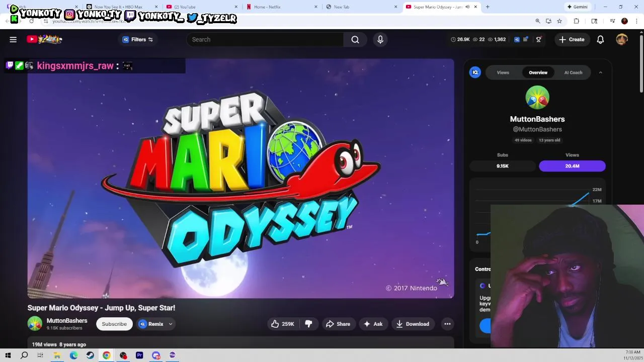The width and height of the screenshot is (644, 362).
Task: Open the YouTube hamburger guide menu
Action: click(13, 39)
